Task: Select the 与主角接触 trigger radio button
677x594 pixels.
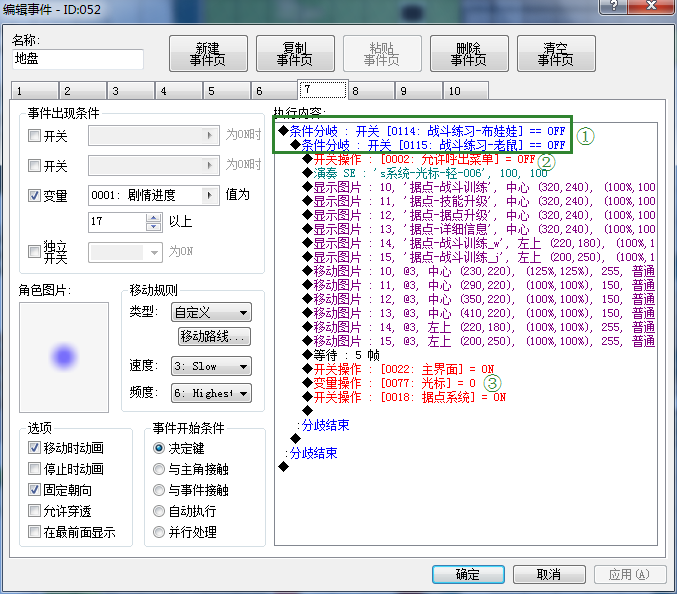Action: pos(159,469)
